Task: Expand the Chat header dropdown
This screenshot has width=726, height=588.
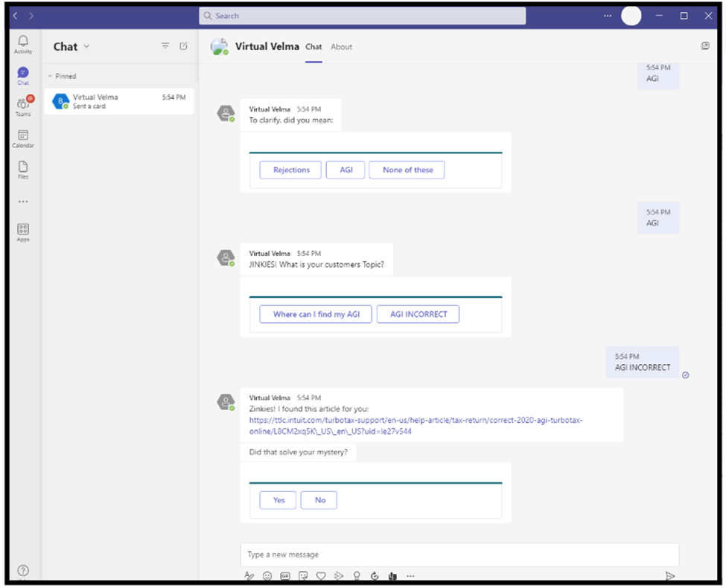Action: pos(86,46)
